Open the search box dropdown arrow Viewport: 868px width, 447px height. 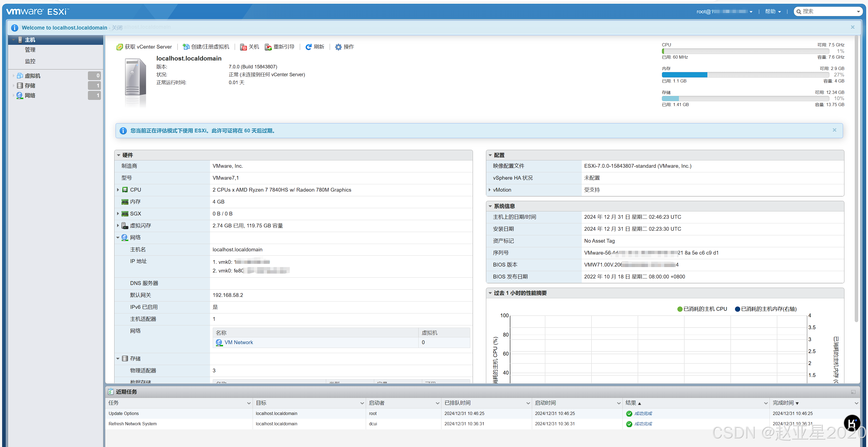click(859, 12)
